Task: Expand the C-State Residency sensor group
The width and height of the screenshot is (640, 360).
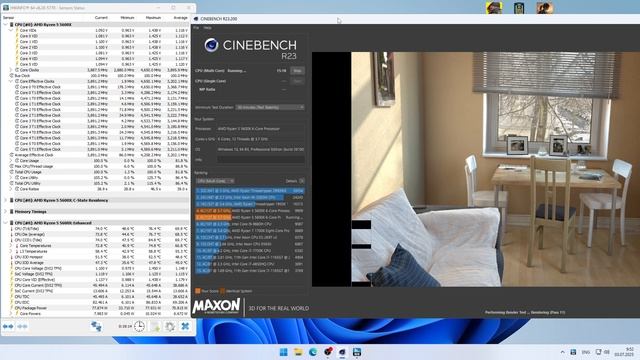Action: (x=5, y=200)
